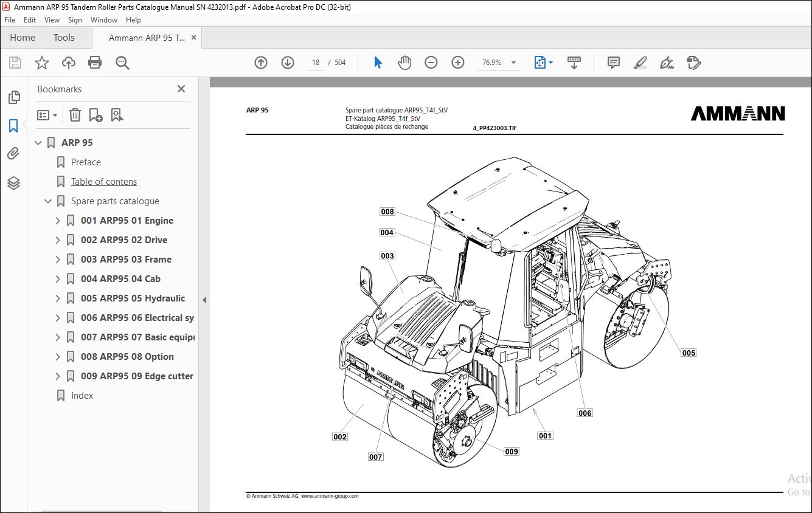
Task: Go to the next page
Action: (288, 63)
